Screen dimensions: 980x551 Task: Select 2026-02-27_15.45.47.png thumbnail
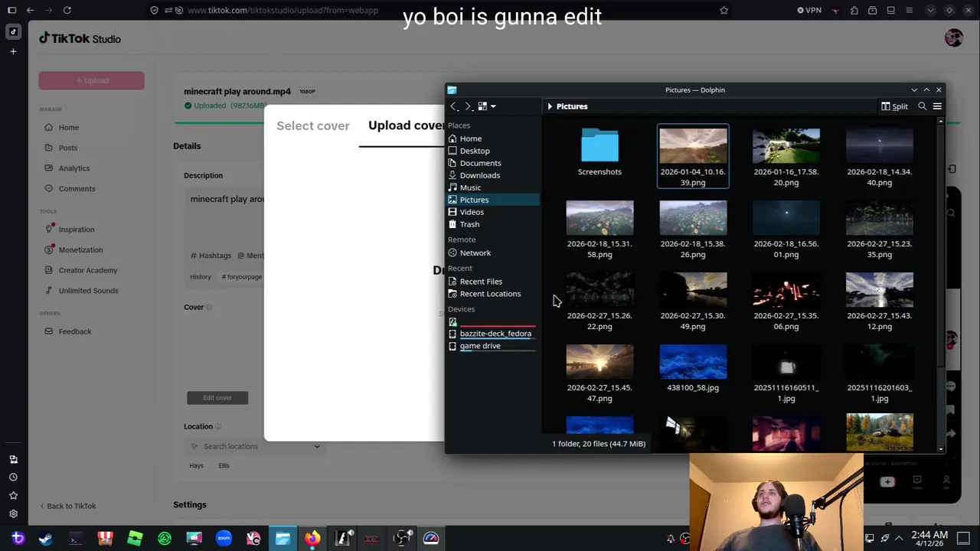point(599,362)
